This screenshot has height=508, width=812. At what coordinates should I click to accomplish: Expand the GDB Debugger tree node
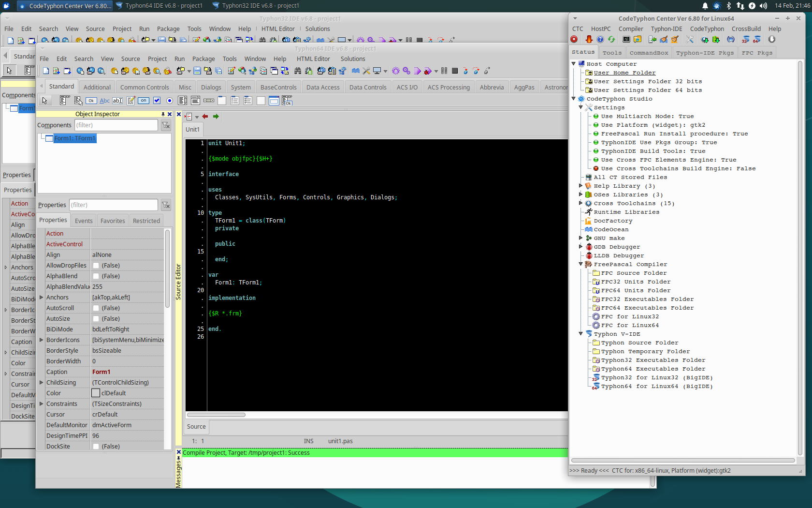(x=581, y=247)
